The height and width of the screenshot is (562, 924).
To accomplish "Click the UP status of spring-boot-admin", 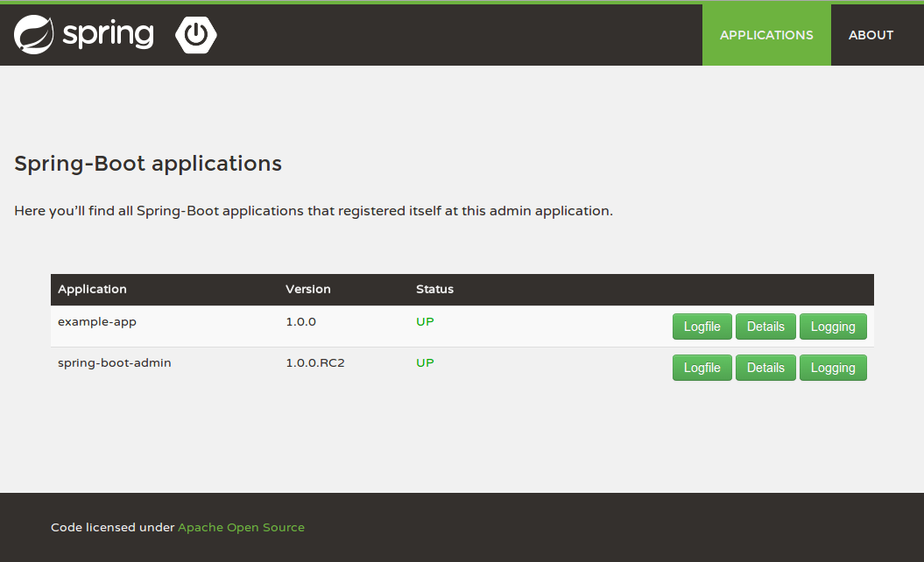I will pyautogui.click(x=425, y=362).
